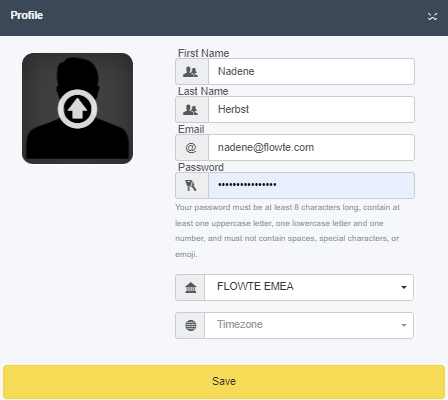The height and width of the screenshot is (400, 448).
Task: Save the profile changes
Action: 224,381
